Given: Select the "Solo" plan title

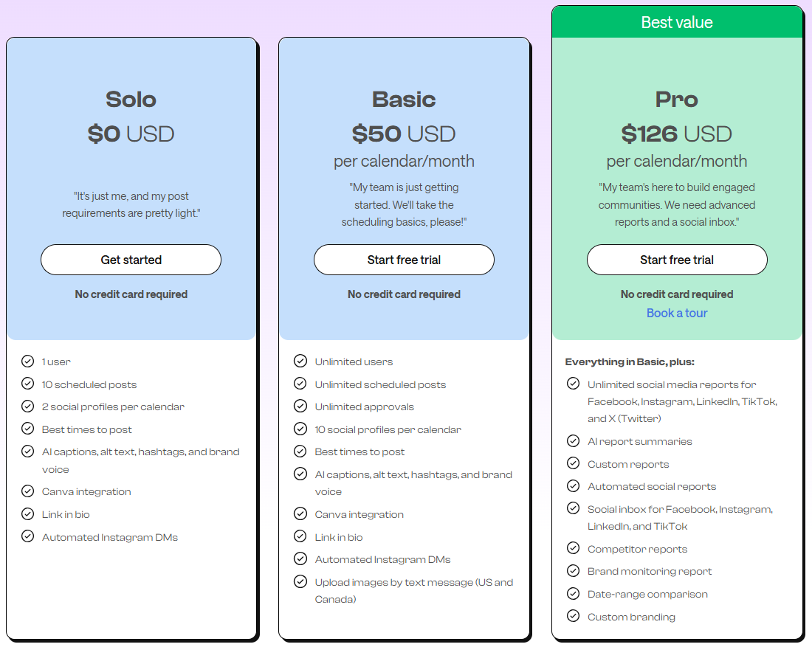Looking at the screenshot, I should [131, 99].
